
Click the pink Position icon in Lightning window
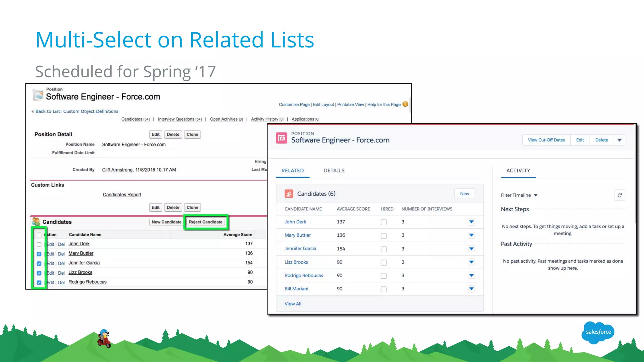tap(281, 138)
